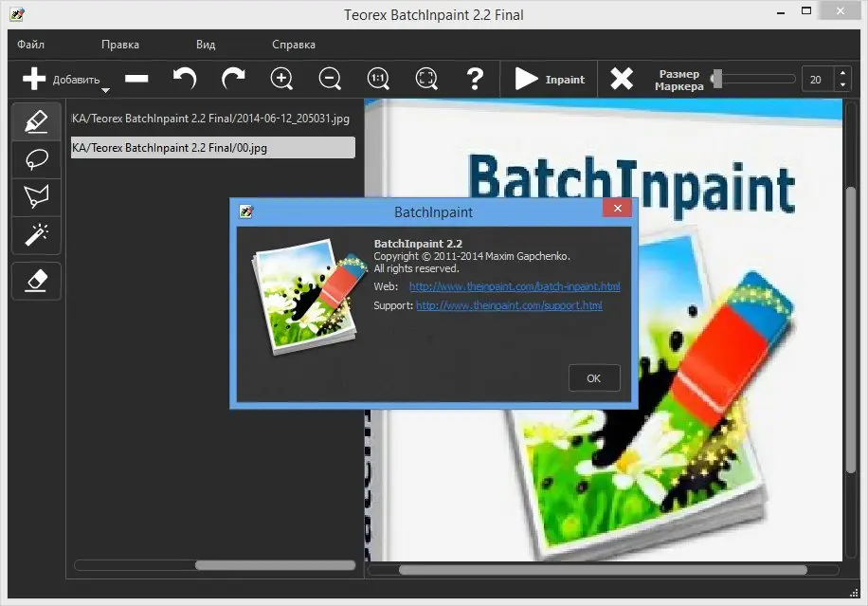Select file 00.jpg in the list
This screenshot has width=868, height=606.
pos(213,148)
